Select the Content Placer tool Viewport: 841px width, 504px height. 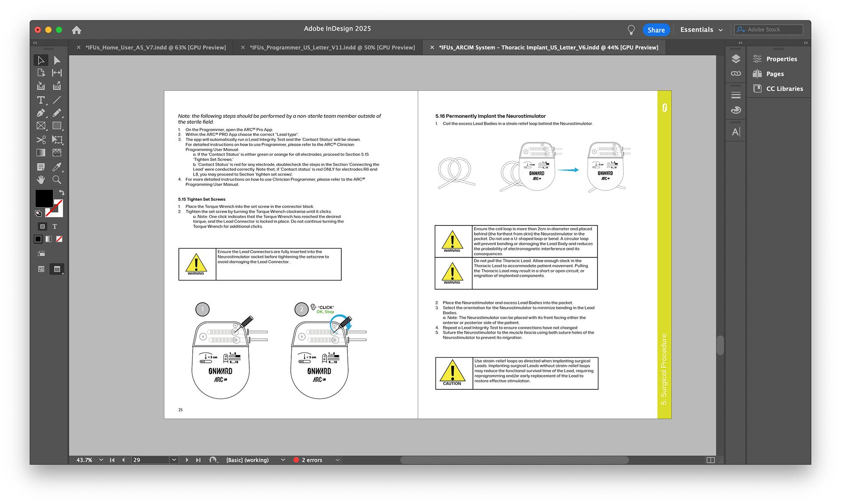(57, 86)
